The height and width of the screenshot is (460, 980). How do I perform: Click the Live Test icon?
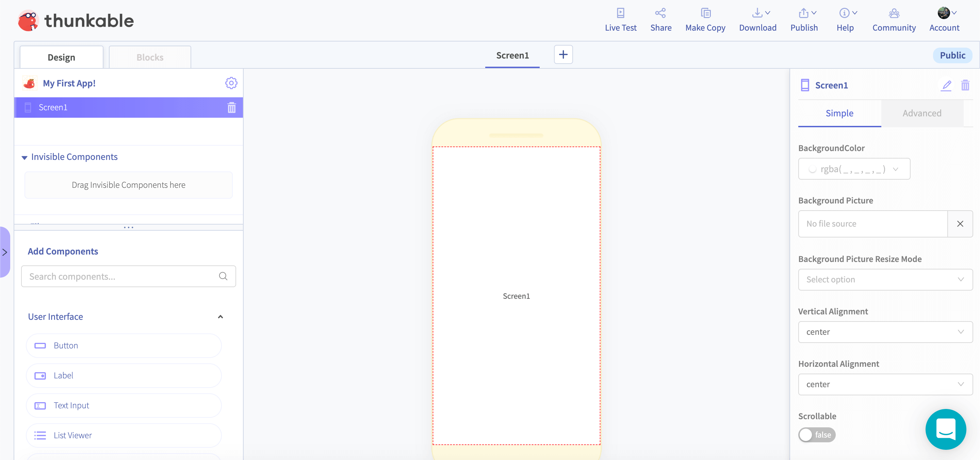click(620, 13)
